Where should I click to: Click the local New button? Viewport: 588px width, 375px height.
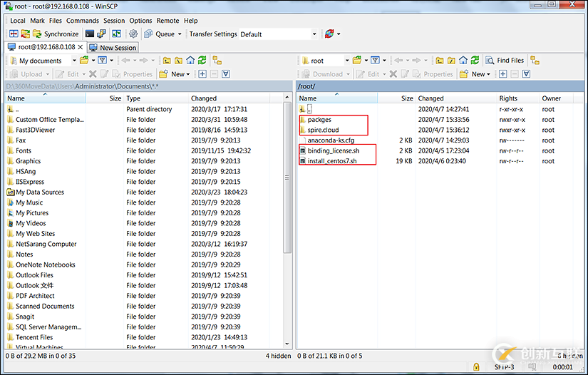click(175, 74)
